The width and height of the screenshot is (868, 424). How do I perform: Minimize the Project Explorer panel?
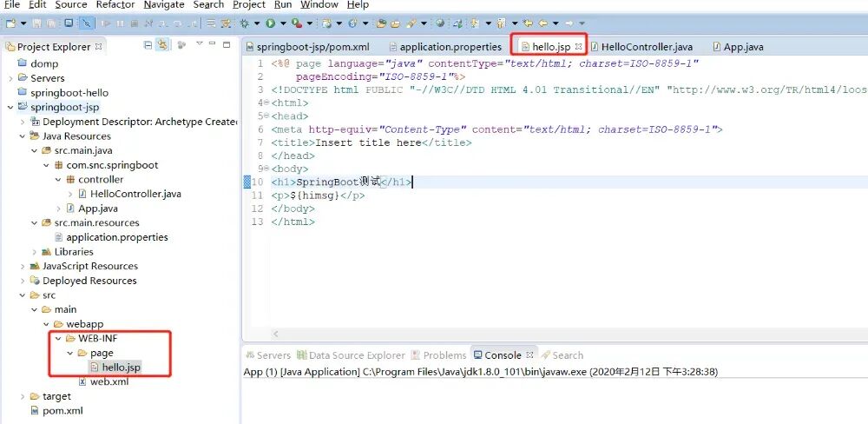pos(212,43)
